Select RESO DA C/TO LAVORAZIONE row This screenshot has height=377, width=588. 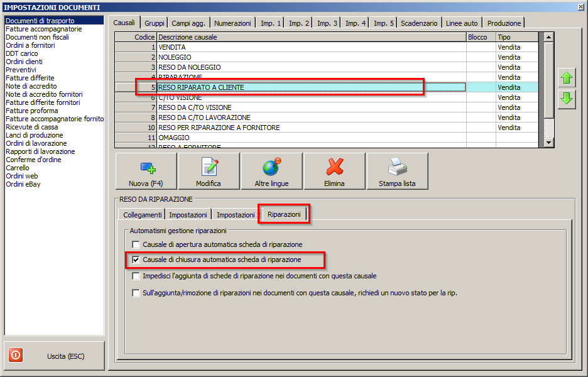[326, 117]
